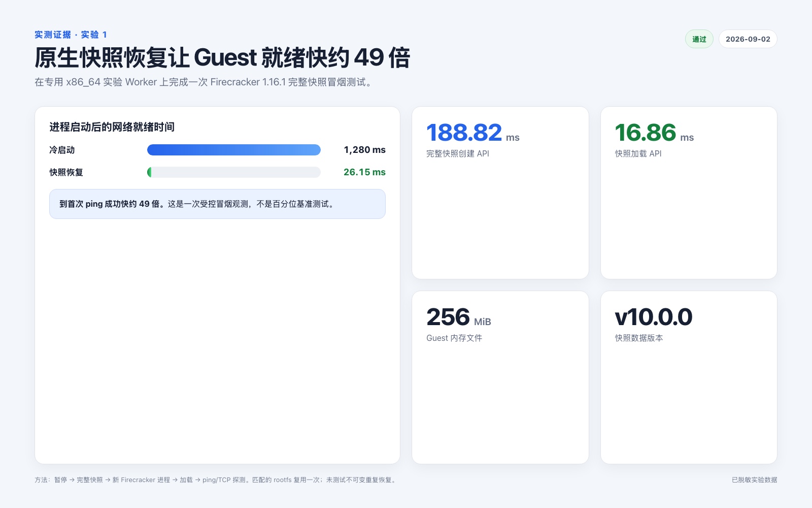Click the 2026-09-02 date pill
812x508 pixels.
748,39
